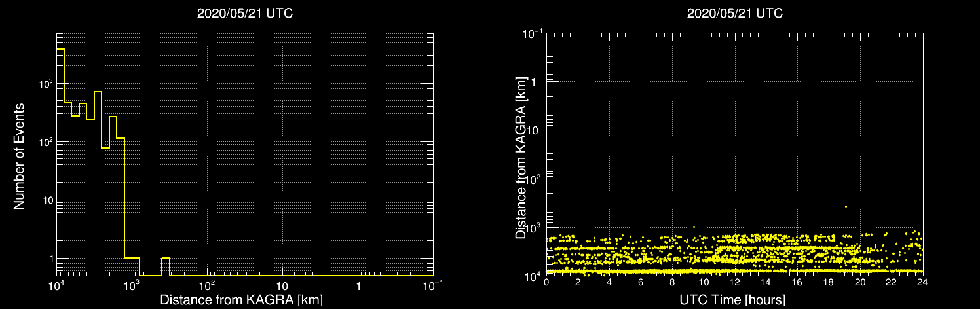Screen dimensions: 980x309
Task: Click histogram x-axis tick 10^-1
Action: (x=432, y=285)
